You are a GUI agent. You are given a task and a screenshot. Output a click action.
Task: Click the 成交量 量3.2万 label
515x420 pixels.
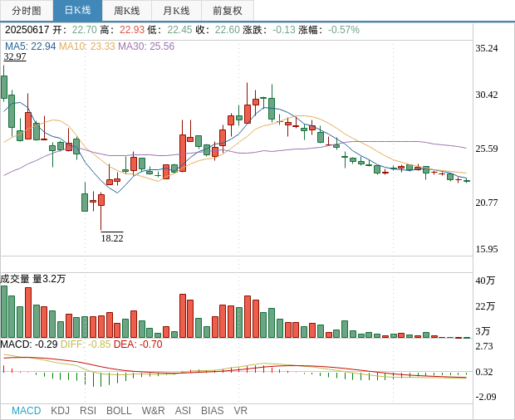[33, 279]
